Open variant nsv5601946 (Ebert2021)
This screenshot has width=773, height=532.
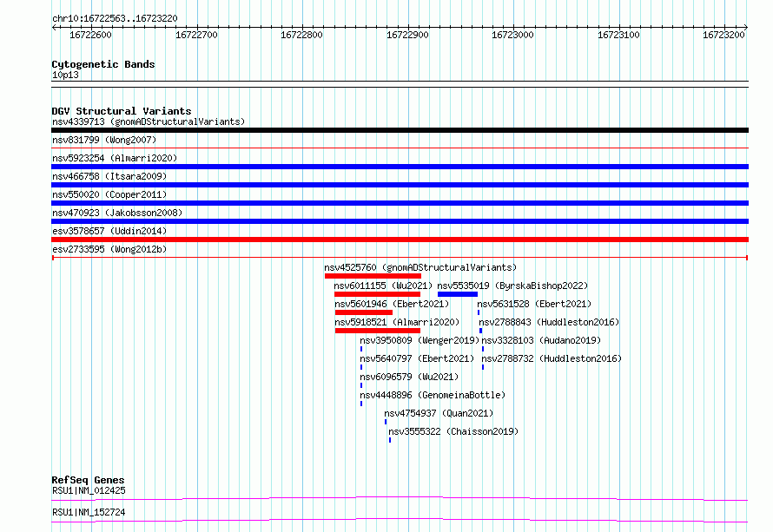392,304
